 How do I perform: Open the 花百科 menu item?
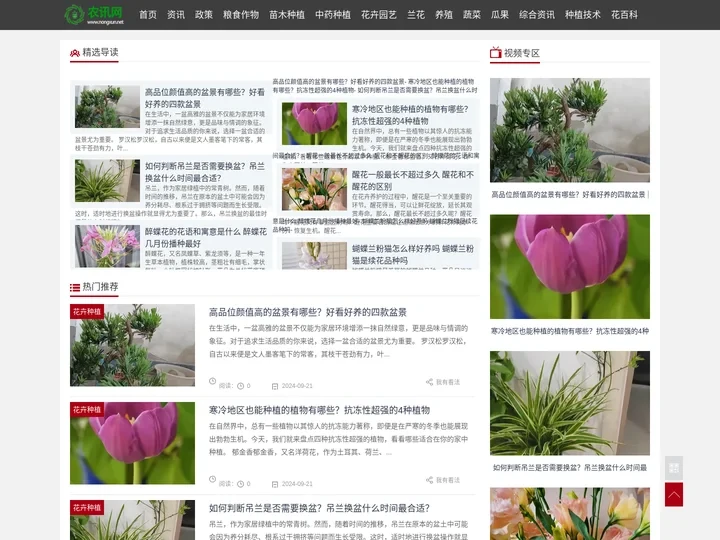point(624,15)
